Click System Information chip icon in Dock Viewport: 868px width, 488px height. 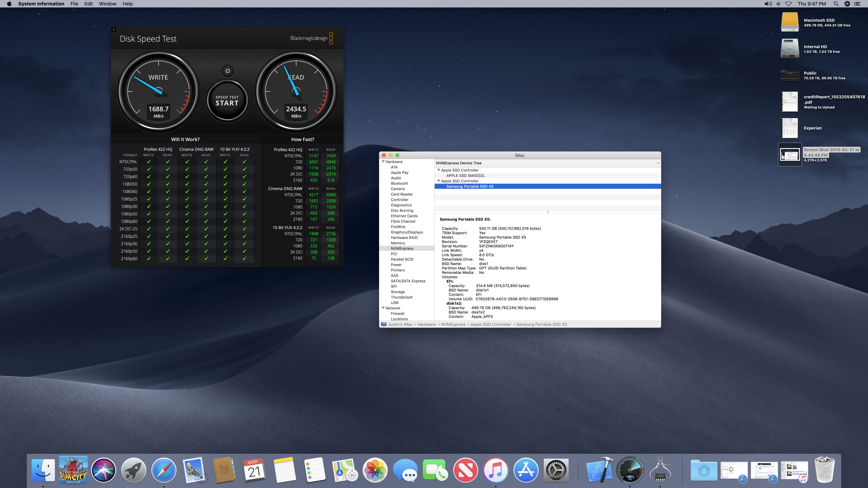coord(660,470)
